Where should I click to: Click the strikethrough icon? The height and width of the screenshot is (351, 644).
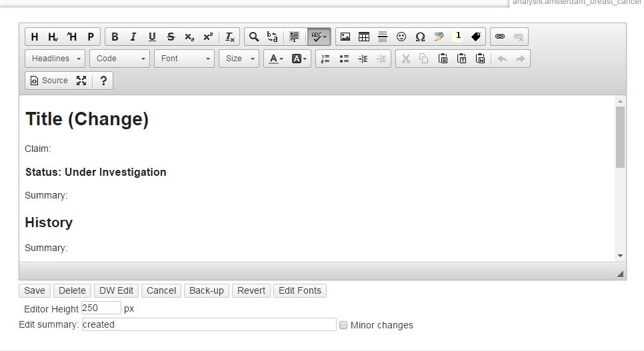pos(171,37)
